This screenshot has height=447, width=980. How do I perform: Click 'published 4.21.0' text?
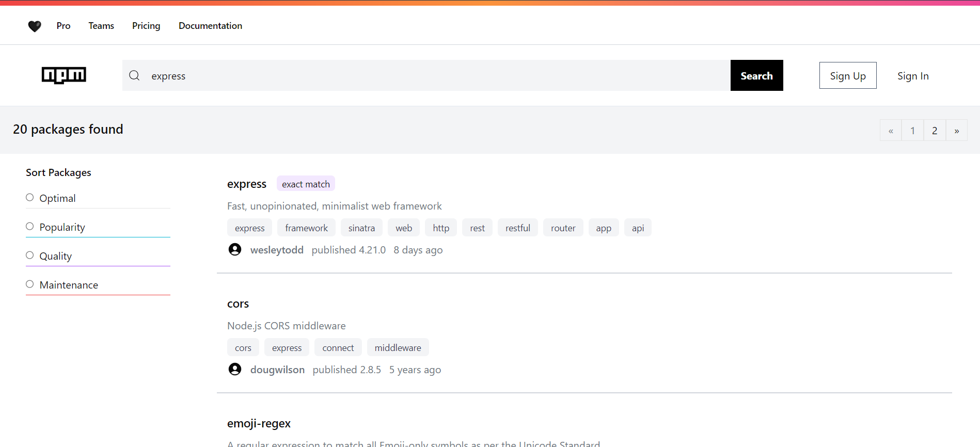349,250
